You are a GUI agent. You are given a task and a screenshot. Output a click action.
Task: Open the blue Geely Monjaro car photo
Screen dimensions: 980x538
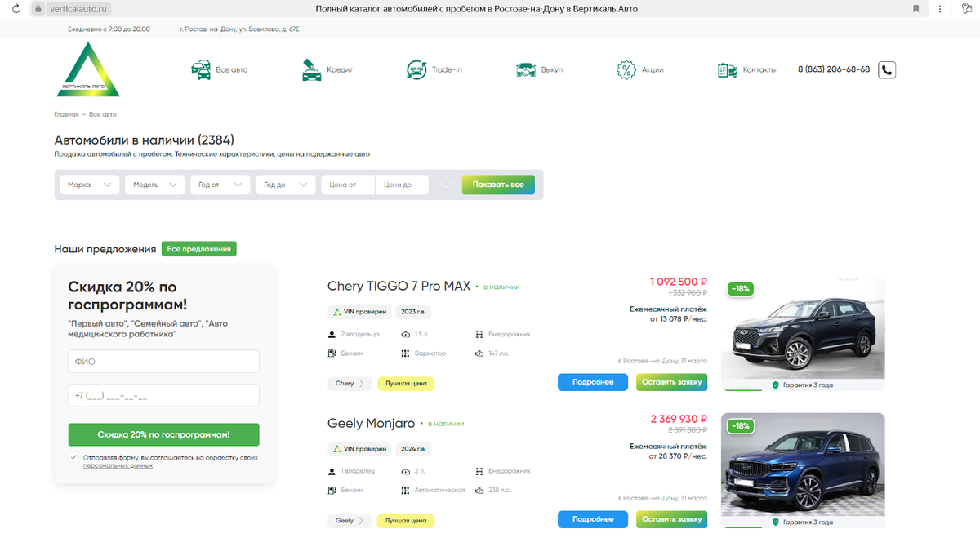[x=803, y=465]
